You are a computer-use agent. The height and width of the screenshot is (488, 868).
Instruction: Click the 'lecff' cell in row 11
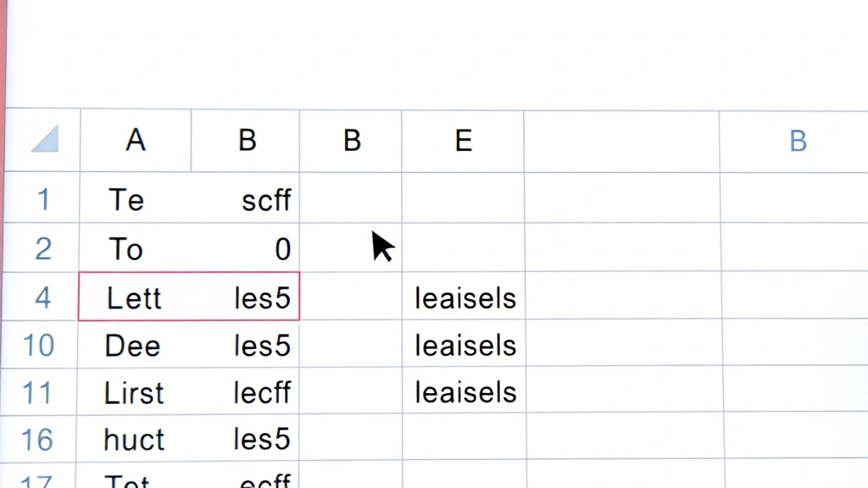pyautogui.click(x=263, y=392)
